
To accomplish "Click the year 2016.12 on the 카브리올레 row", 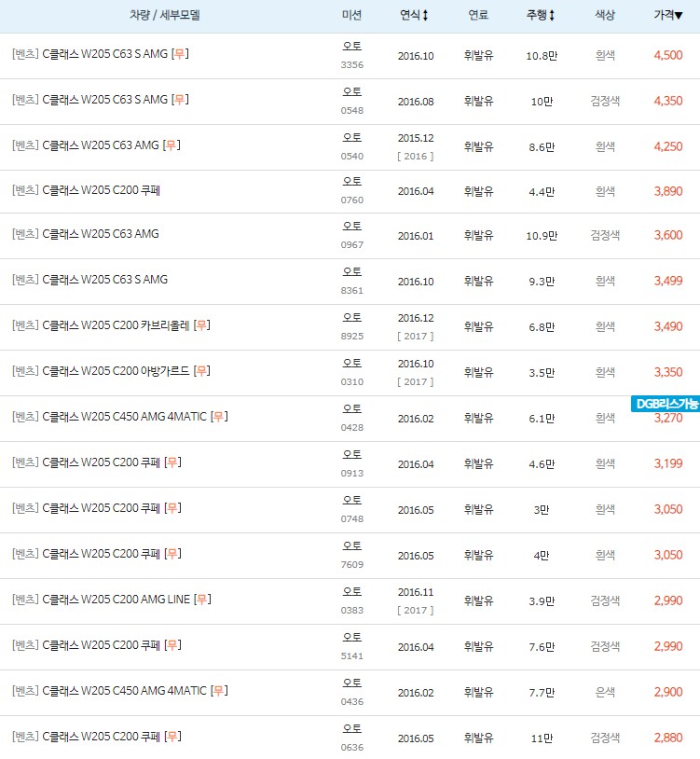I will [416, 318].
